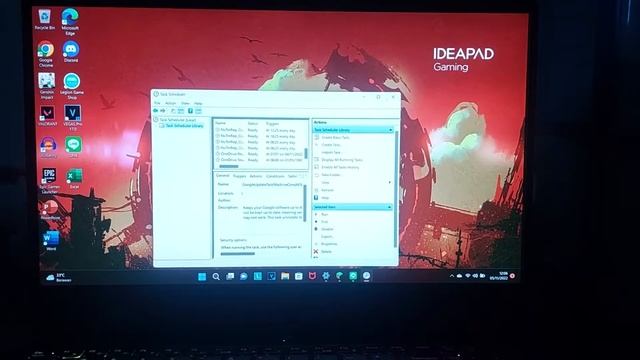This screenshot has height=360, width=640.
Task: Collapse the Selected Item actions section
Action: (x=389, y=207)
